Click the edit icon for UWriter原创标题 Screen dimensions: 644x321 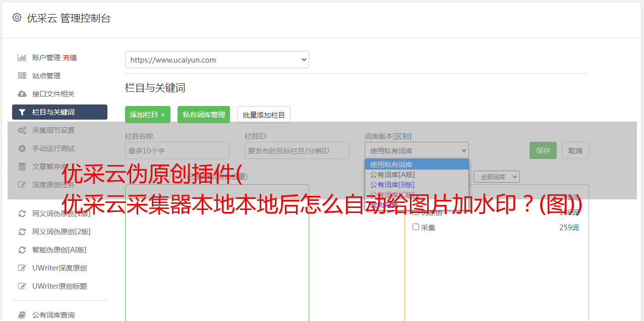[22, 286]
